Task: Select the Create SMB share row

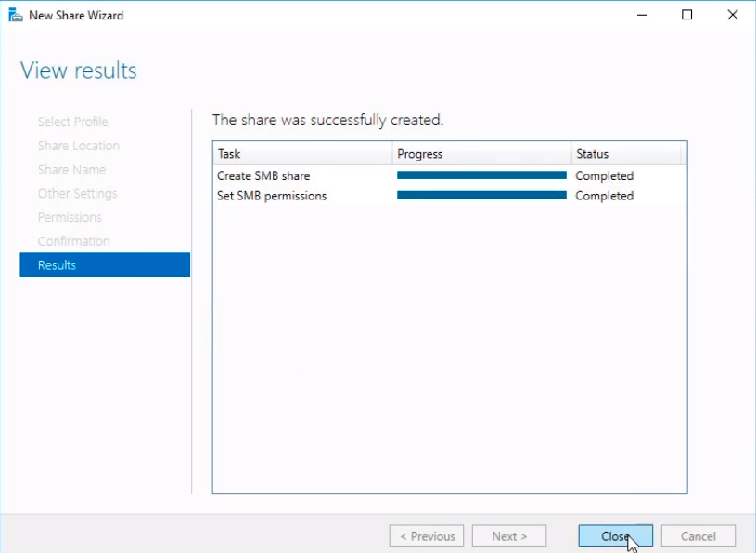Action: 449,176
